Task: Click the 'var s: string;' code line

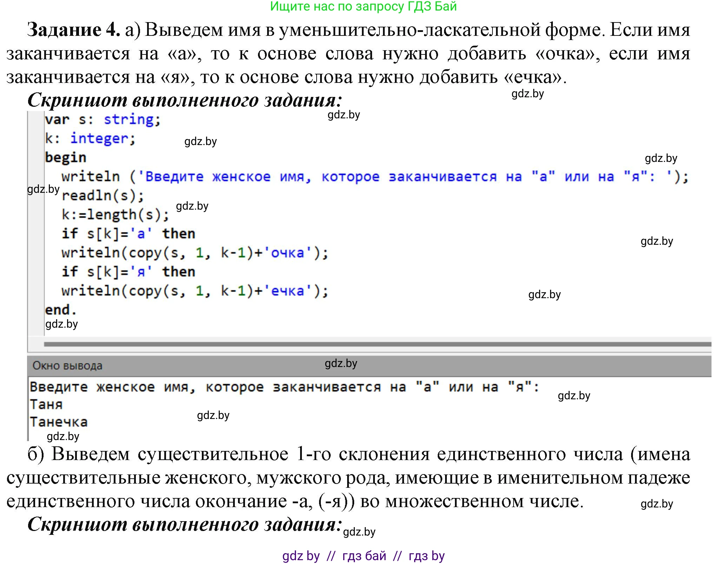Action: 102,120
